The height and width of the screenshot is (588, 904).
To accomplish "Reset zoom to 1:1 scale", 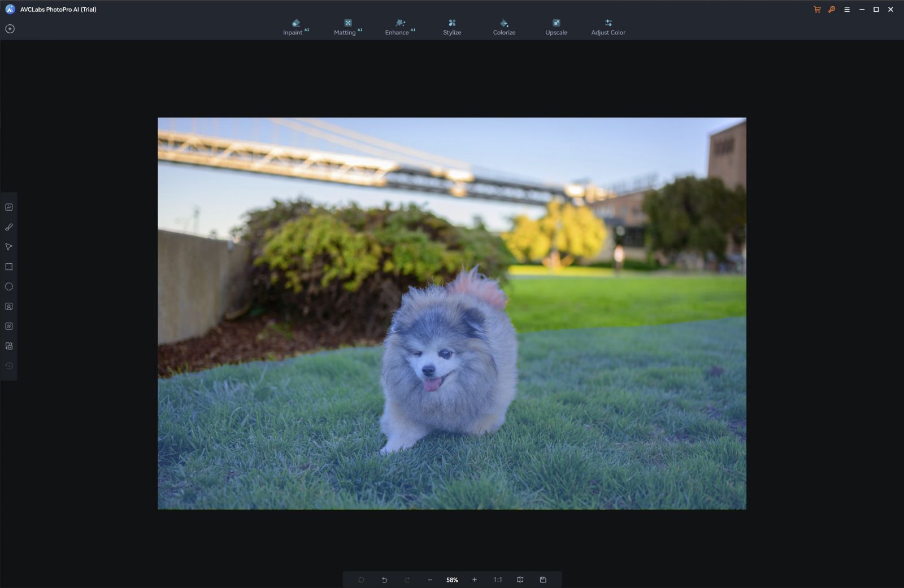I will click(498, 580).
